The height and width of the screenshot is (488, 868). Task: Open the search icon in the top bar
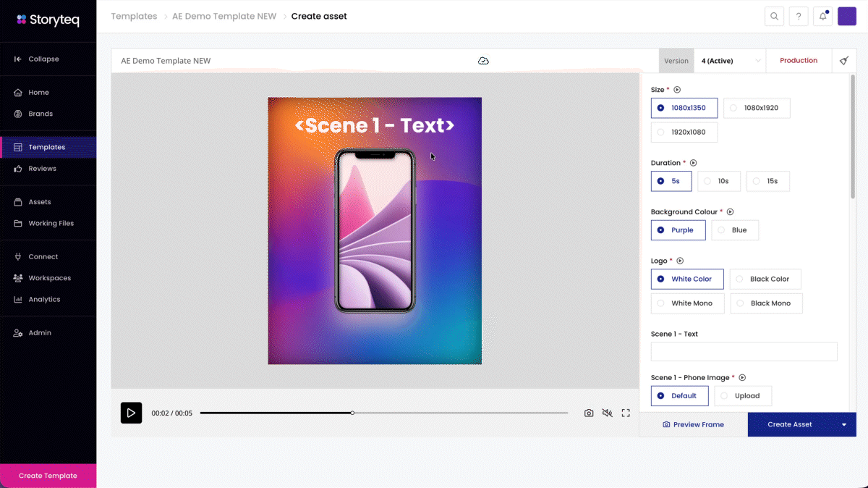point(774,16)
